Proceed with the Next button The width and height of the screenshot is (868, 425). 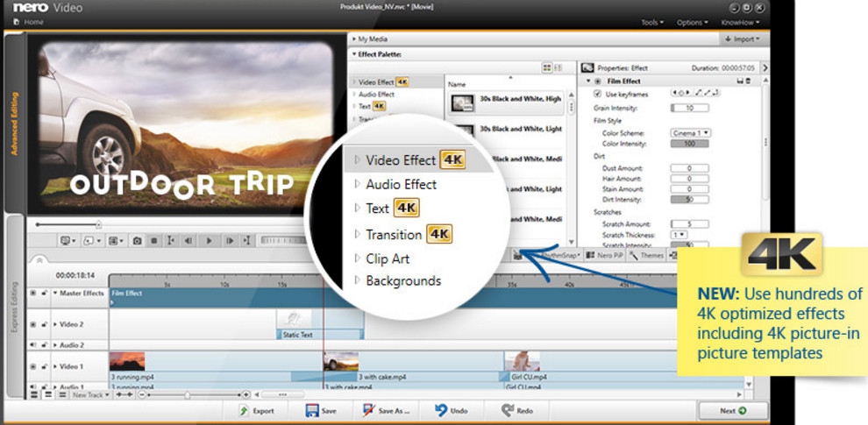click(734, 411)
